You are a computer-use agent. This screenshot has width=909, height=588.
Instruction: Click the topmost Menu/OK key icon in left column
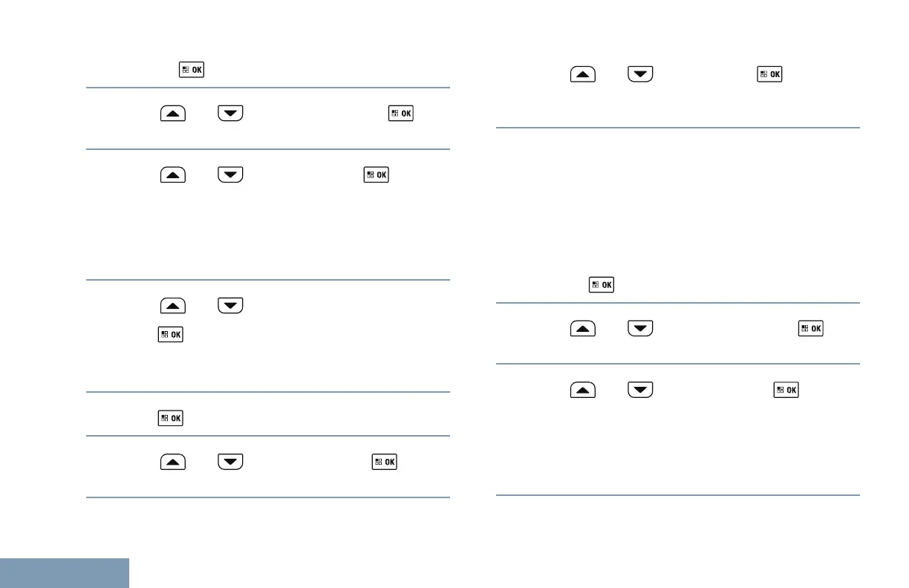click(x=191, y=71)
